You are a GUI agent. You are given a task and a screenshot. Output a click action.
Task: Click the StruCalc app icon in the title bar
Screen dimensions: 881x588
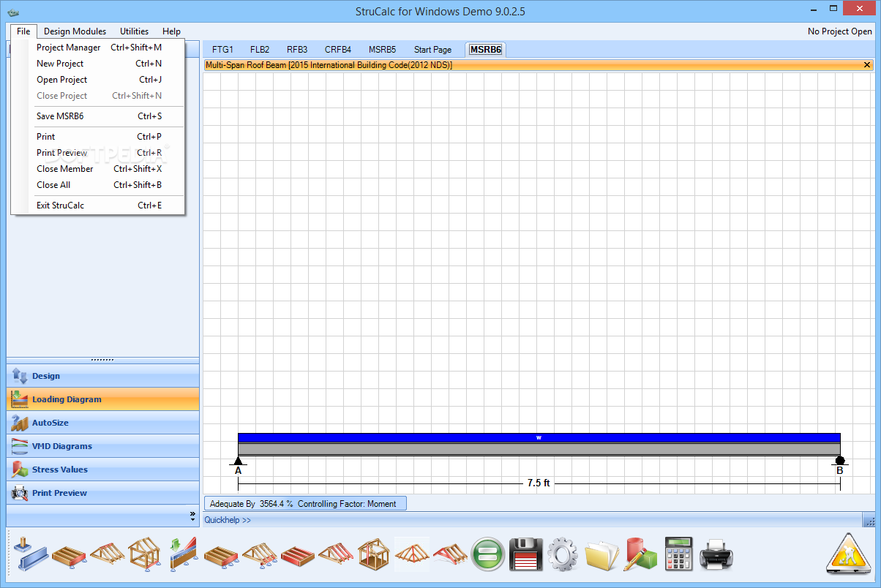tap(12, 12)
